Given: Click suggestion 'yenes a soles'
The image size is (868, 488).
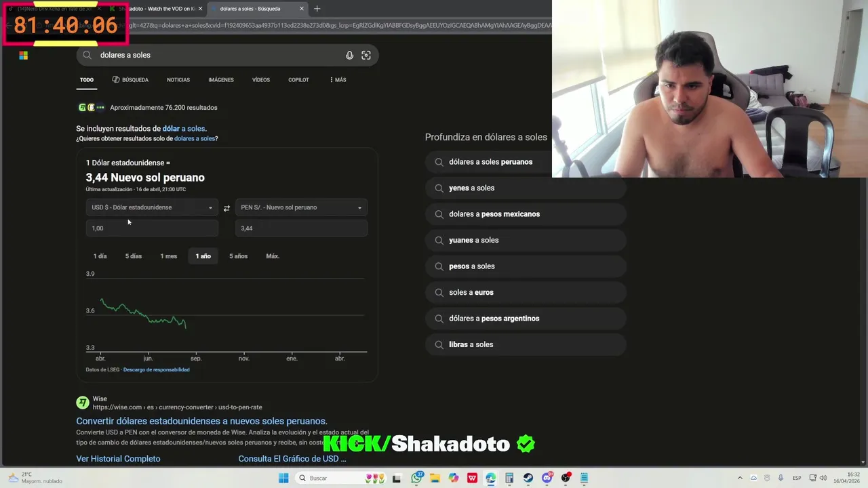Looking at the screenshot, I should [x=526, y=188].
